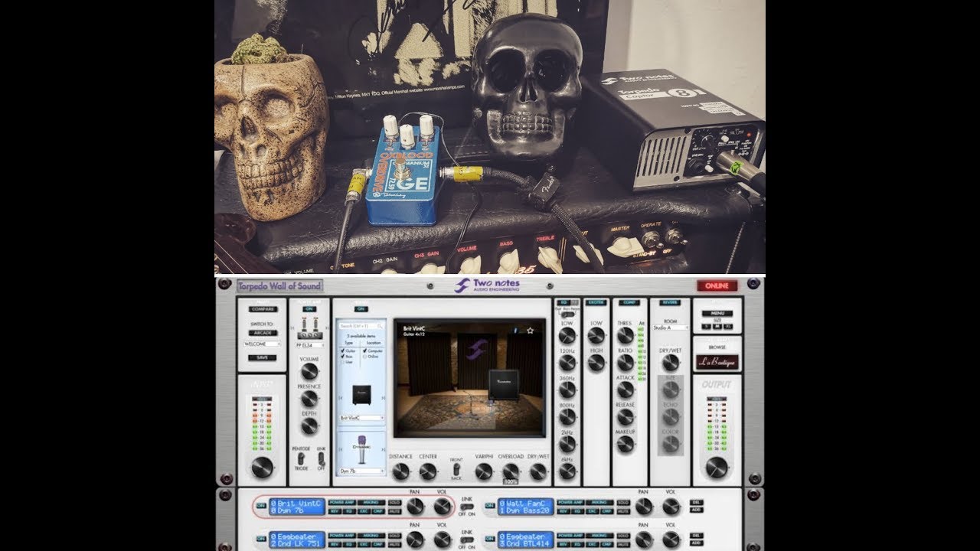This screenshot has height=551, width=980.
Task: Toggle the EXCITER section button
Action: pos(596,303)
